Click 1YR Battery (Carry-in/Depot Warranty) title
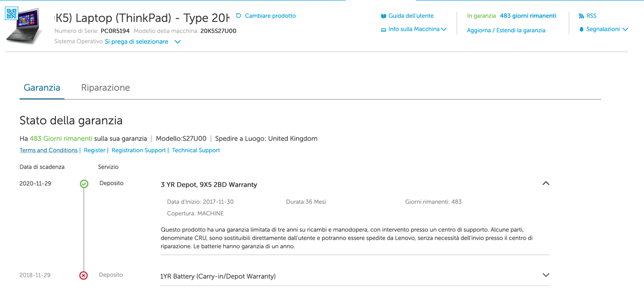The width and height of the screenshot is (644, 294). tap(218, 276)
